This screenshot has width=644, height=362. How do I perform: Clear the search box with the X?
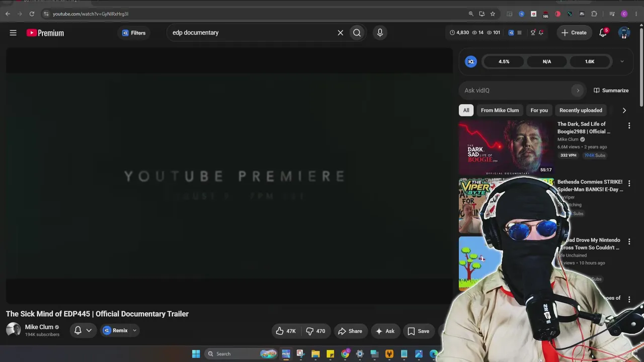click(x=340, y=33)
